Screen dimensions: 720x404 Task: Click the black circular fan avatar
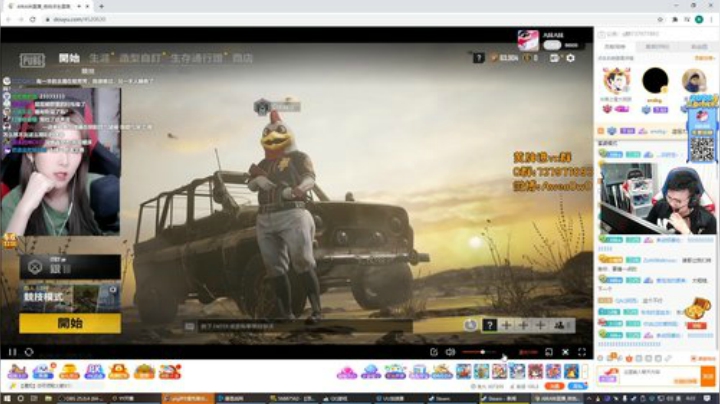pos(655,81)
